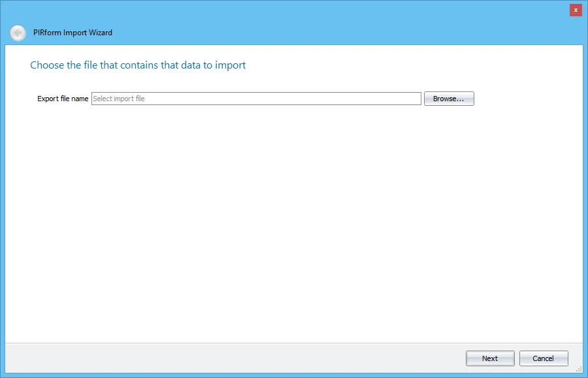Dismiss the wizard with Cancel
This screenshot has height=378, width=588.
tap(544, 358)
